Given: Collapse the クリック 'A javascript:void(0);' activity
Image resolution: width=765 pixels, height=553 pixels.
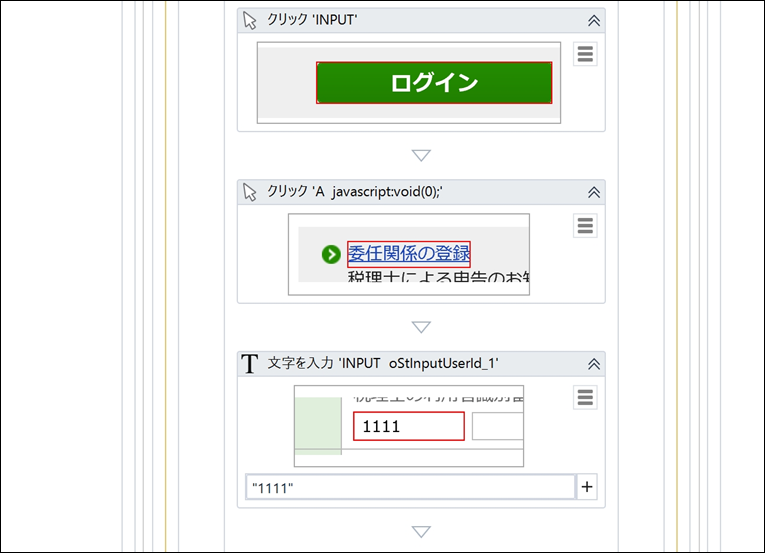Looking at the screenshot, I should coord(594,192).
